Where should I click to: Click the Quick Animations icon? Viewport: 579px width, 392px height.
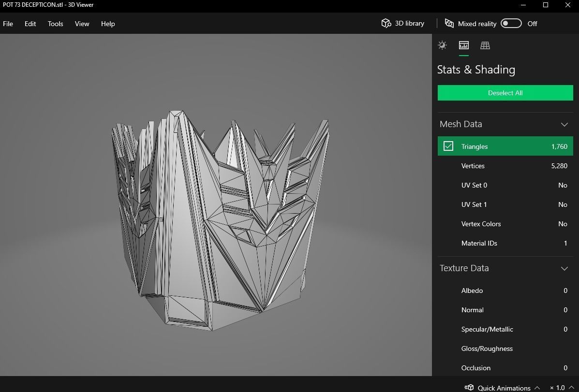[469, 388]
